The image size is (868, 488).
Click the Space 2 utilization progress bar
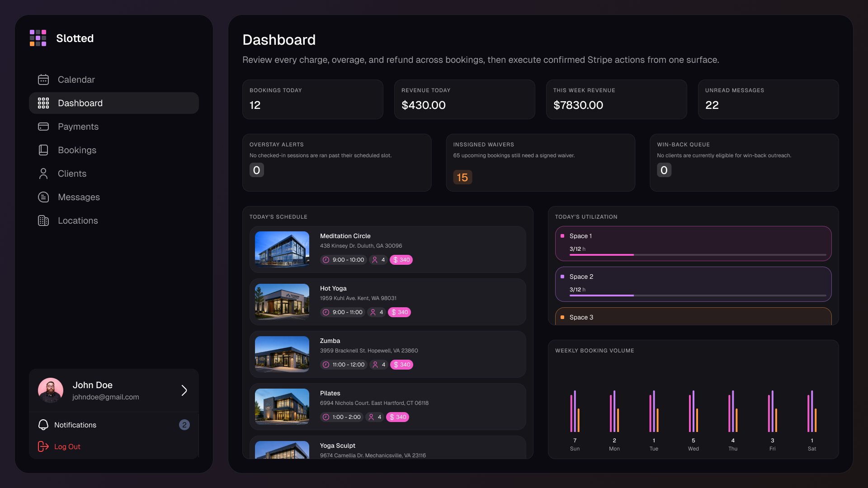[698, 296]
